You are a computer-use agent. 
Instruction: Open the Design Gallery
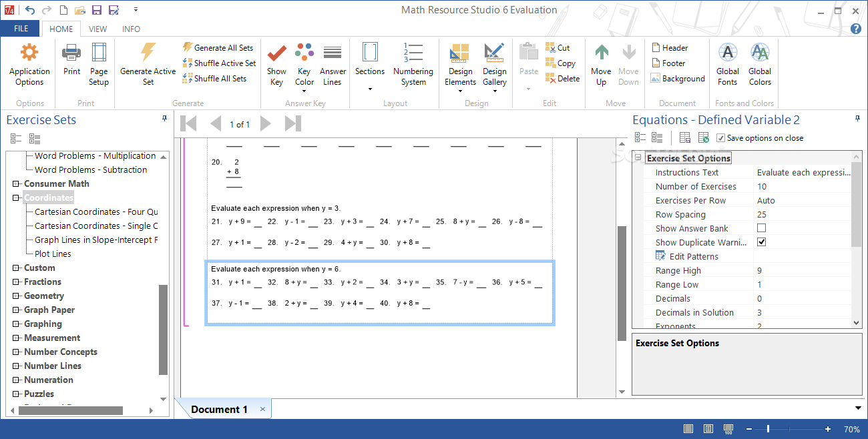click(495, 67)
